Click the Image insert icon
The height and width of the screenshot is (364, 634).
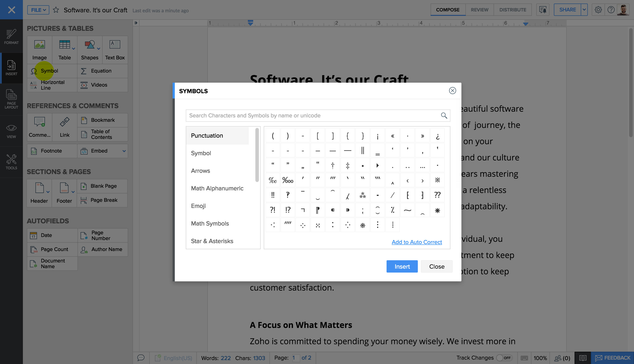[x=39, y=45]
